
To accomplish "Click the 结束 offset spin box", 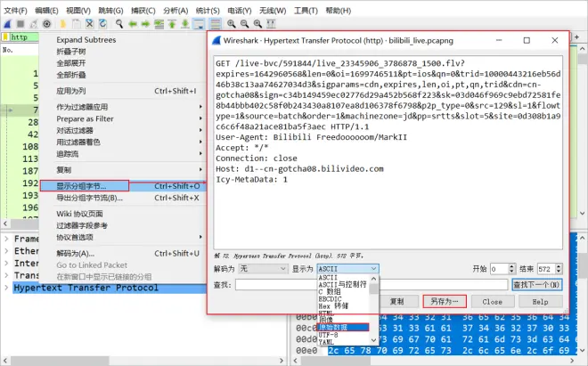I will [550, 269].
